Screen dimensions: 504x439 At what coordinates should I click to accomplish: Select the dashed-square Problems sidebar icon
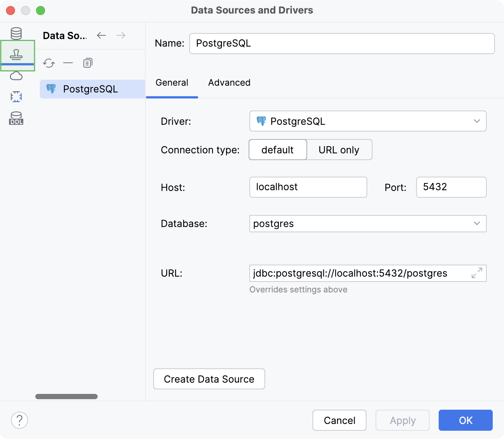(16, 97)
